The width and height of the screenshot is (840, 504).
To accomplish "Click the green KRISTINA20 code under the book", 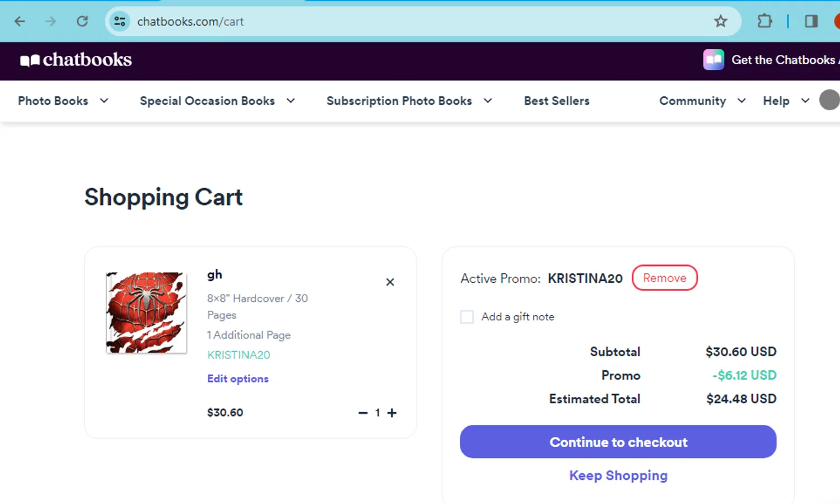I will coord(239,355).
